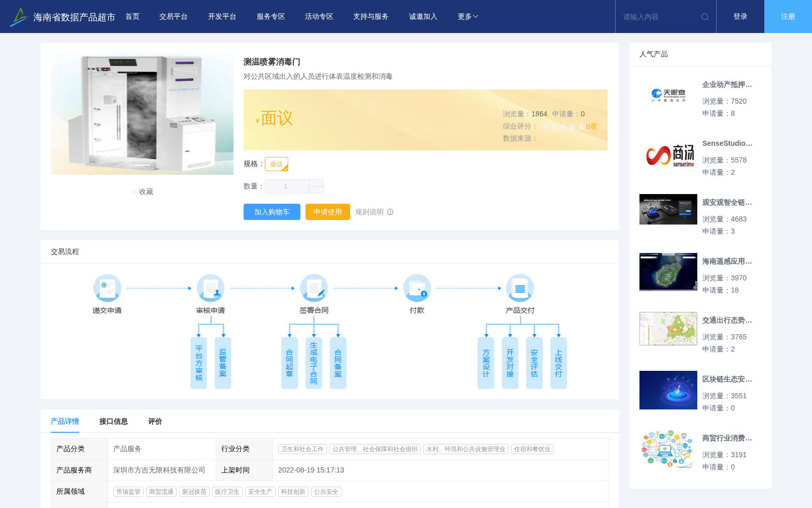812x508 pixels.
Task: Click the 卫生和社会工作 industry tag
Action: pos(302,449)
